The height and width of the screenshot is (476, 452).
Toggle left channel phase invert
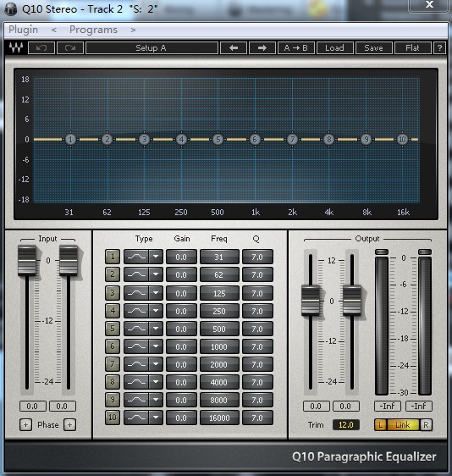point(25,424)
